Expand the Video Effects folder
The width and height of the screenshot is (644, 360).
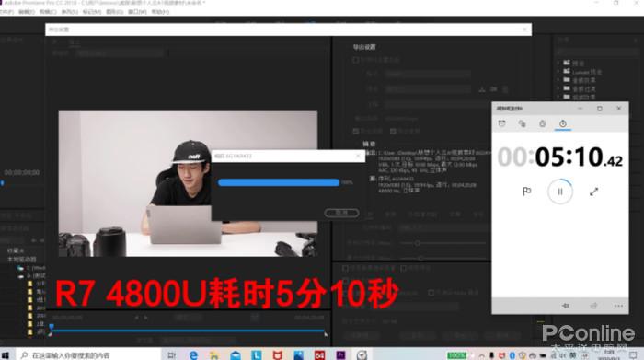coord(559,97)
